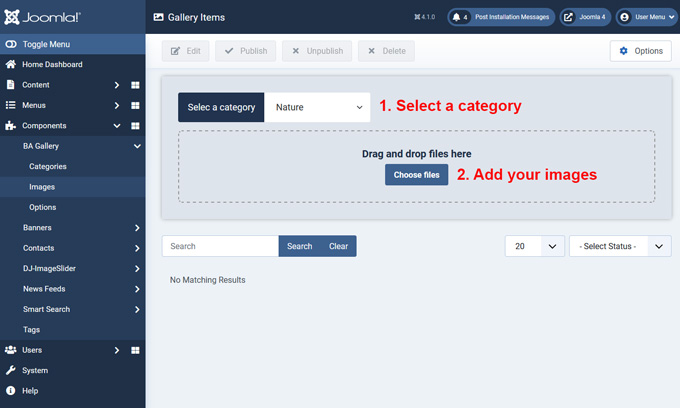Click the System wrench icon
This screenshot has width=680, height=408.
[x=11, y=370]
